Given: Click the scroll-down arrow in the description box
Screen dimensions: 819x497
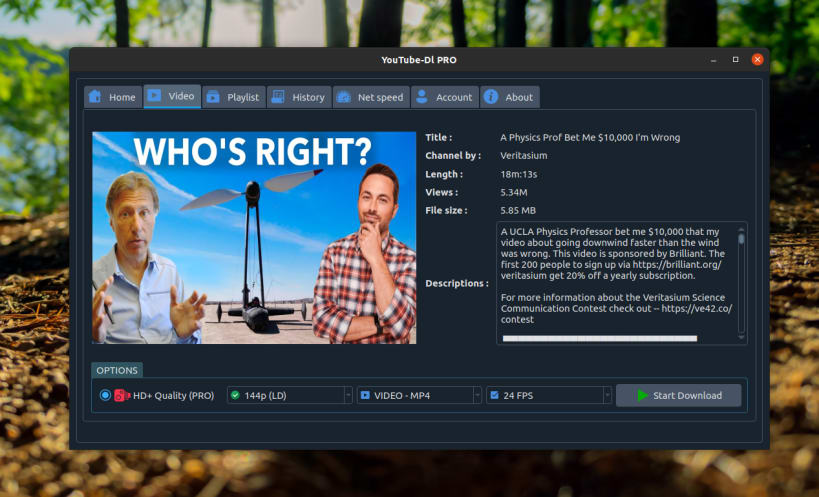Looking at the screenshot, I should [x=741, y=338].
